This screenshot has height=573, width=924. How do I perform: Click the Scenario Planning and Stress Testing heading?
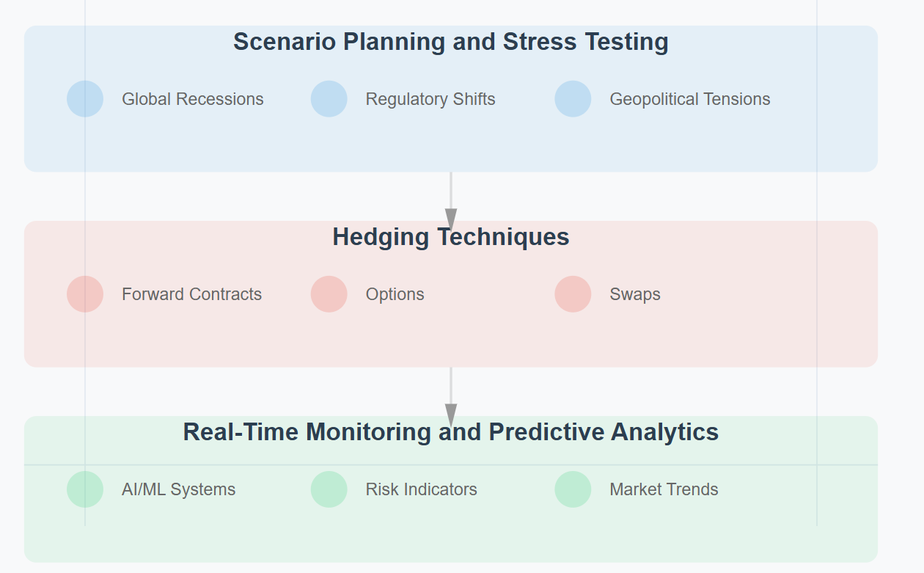pyautogui.click(x=450, y=42)
